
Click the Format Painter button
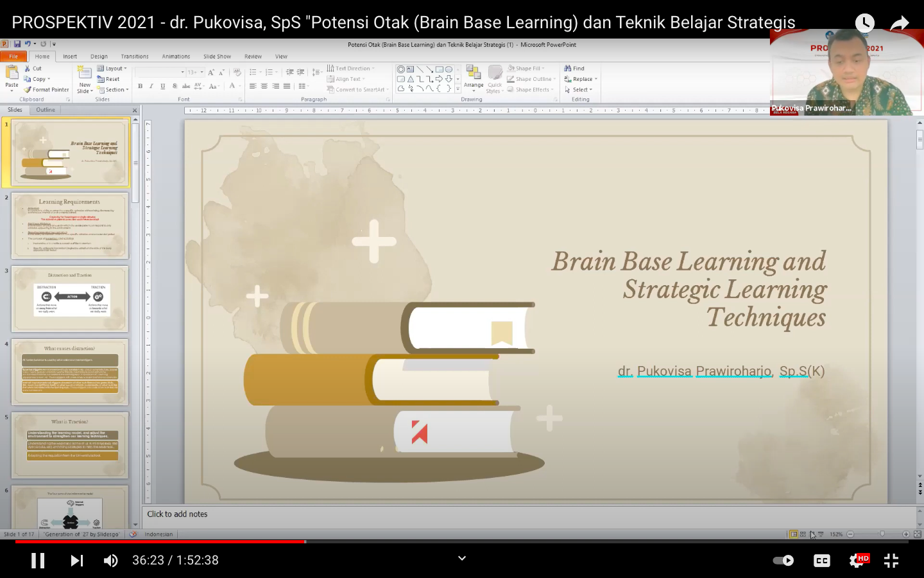pyautogui.click(x=46, y=90)
